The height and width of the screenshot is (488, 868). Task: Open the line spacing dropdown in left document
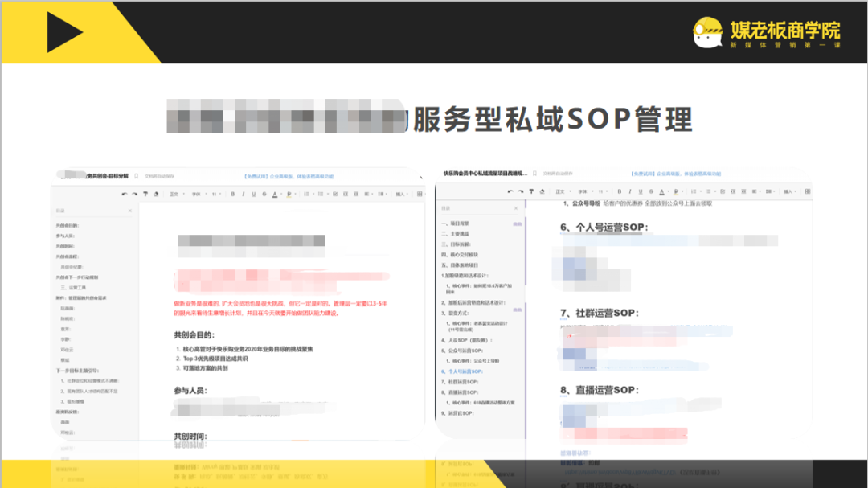383,194
